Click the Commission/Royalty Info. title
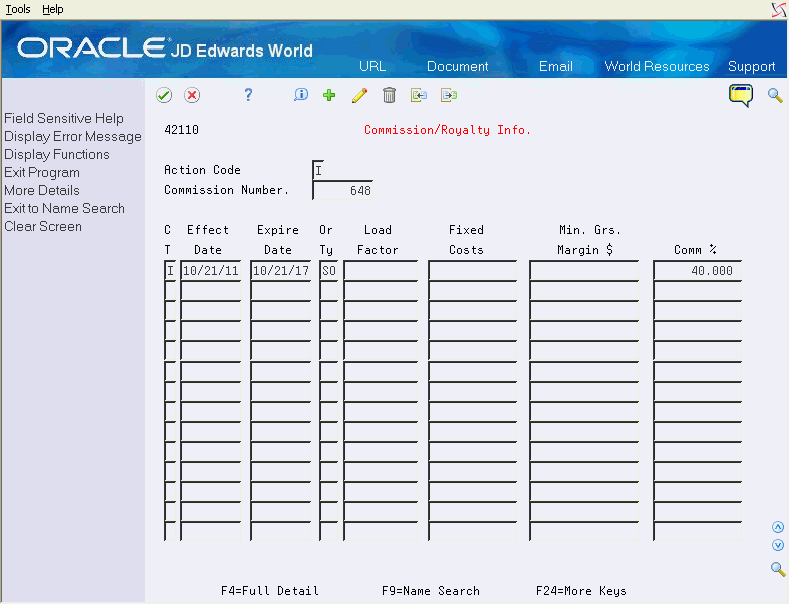This screenshot has width=789, height=604. [447, 130]
